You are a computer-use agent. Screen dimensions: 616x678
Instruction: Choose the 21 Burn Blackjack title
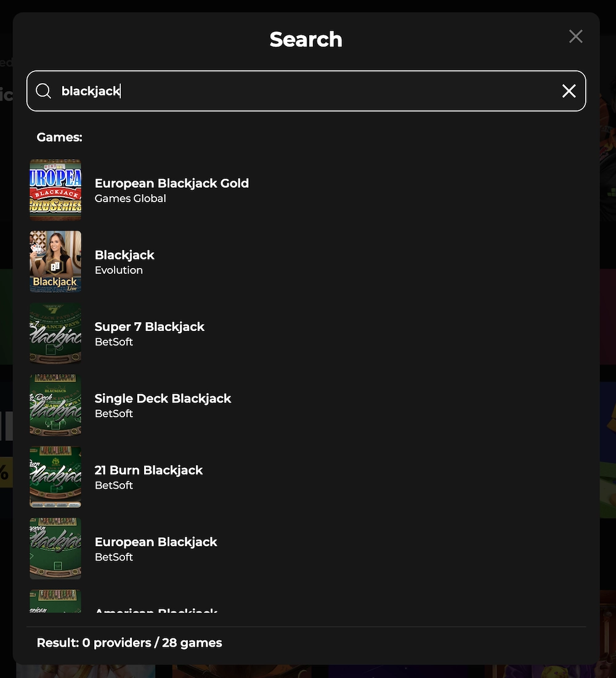[148, 470]
